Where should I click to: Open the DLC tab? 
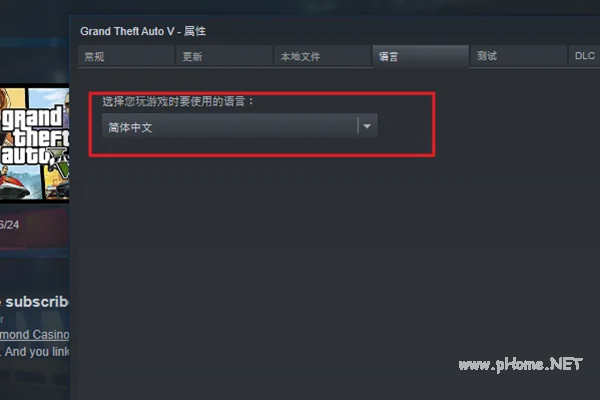coord(584,56)
